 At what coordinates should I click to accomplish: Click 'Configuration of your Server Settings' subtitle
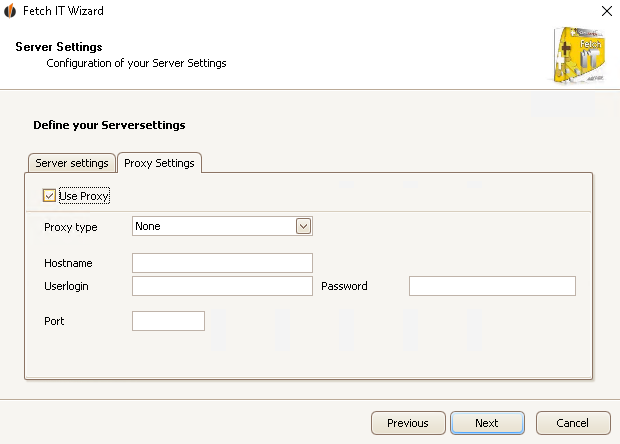tap(136, 63)
